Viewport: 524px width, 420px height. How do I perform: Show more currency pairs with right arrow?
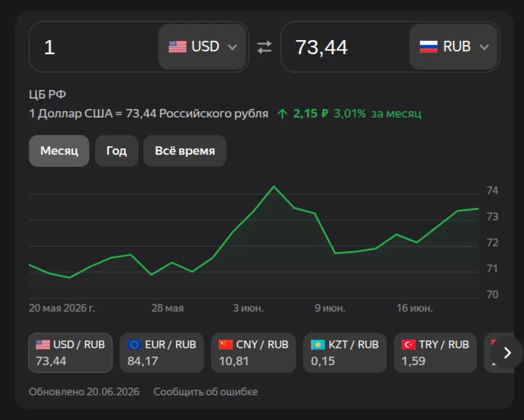click(x=507, y=352)
